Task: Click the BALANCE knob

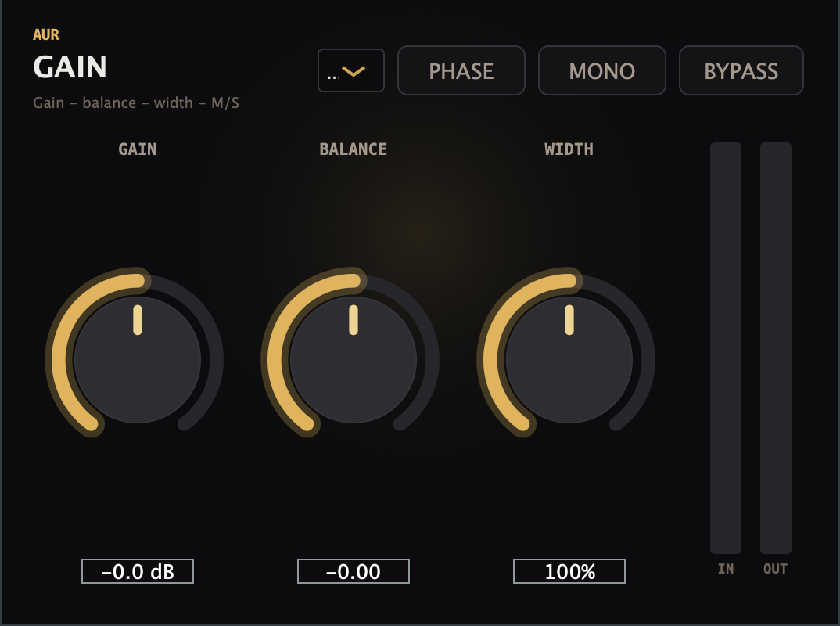Action: [353, 360]
